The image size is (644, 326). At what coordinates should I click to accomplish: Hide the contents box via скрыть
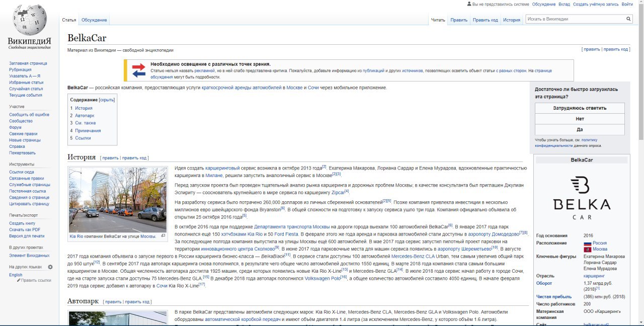tap(107, 100)
